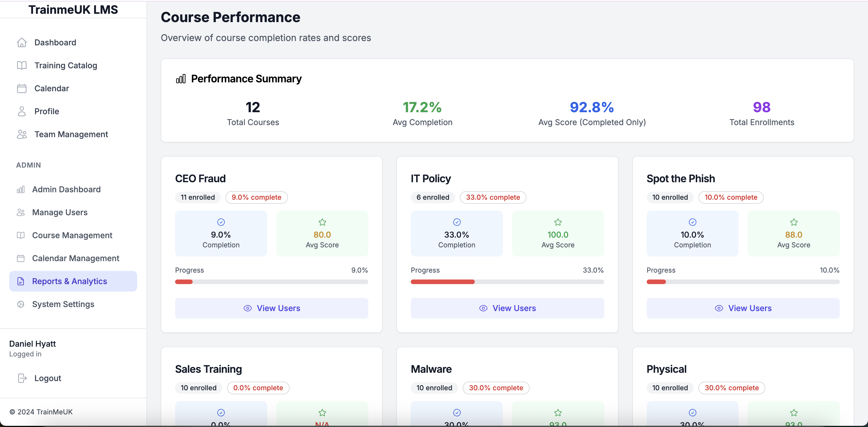Click eye icon in CEO Fraud View Users
This screenshot has width=868, height=427.
pos(248,308)
